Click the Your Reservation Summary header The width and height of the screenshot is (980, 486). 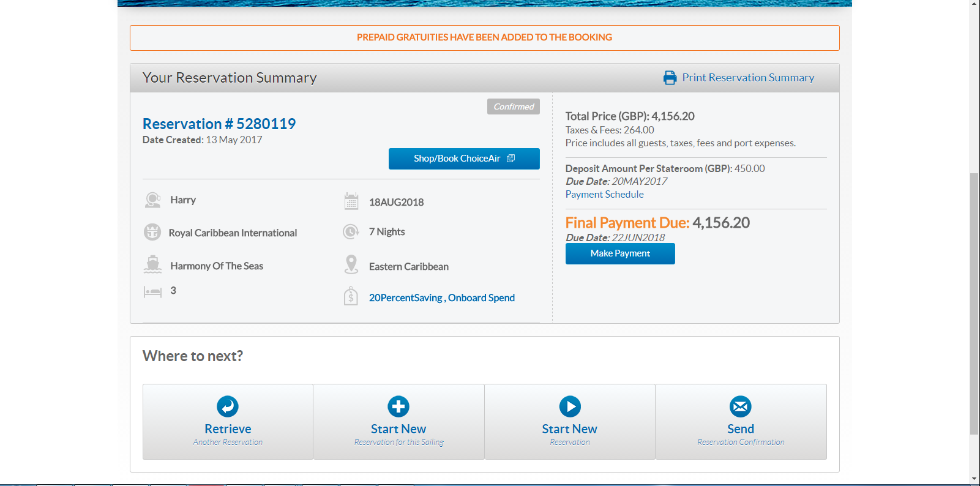pyautogui.click(x=230, y=78)
